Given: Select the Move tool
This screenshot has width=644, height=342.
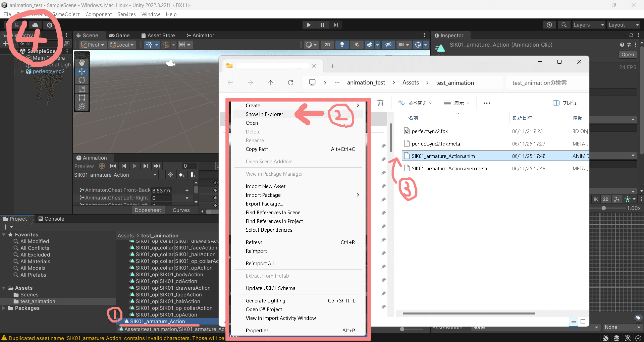Looking at the screenshot, I should (x=82, y=71).
